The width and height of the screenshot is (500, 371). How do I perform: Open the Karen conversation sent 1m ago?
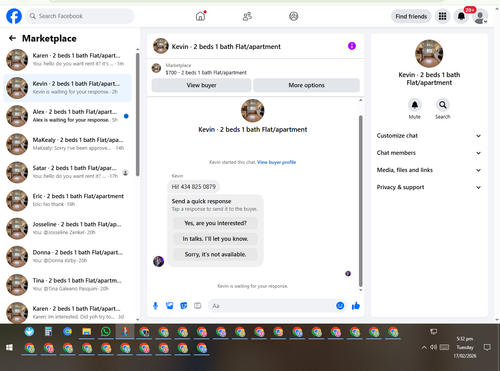point(67,60)
